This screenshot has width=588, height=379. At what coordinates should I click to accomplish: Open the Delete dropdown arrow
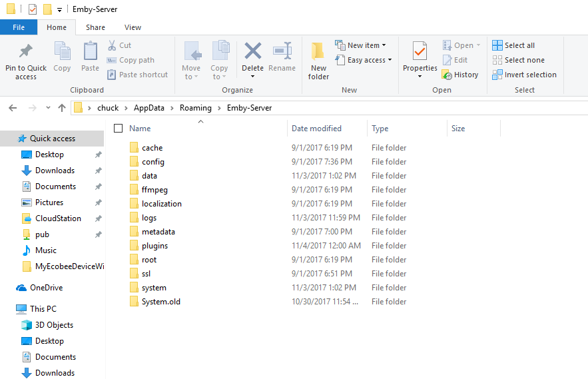(253, 77)
